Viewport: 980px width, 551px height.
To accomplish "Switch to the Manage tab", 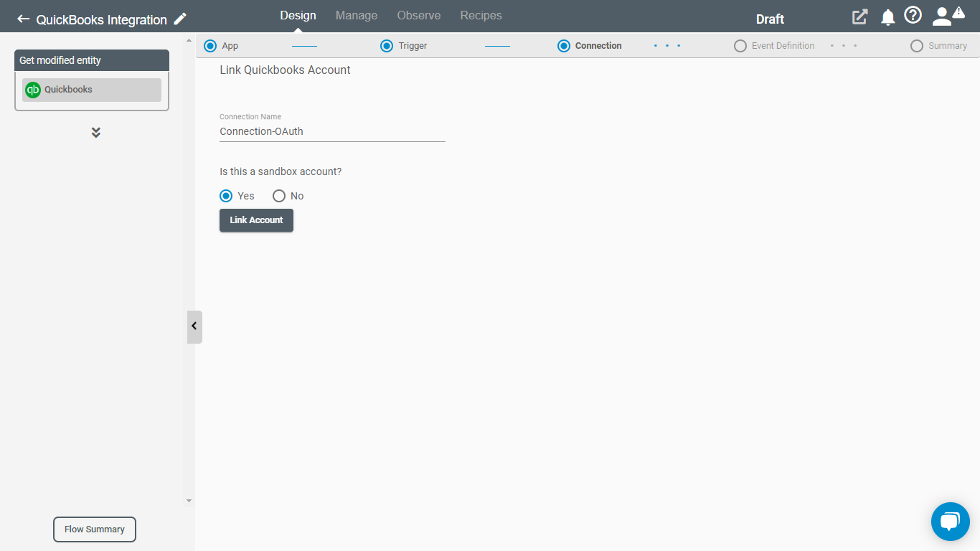I will click(357, 15).
